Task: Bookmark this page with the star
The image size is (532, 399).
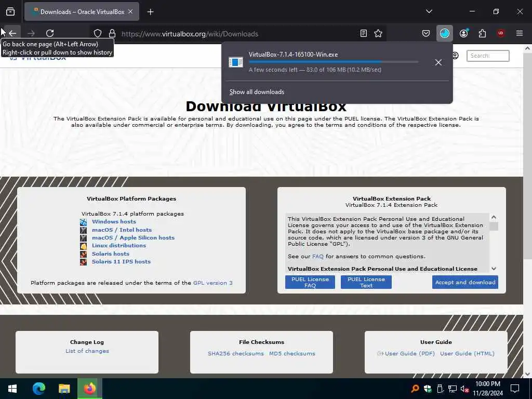Action: (378, 33)
